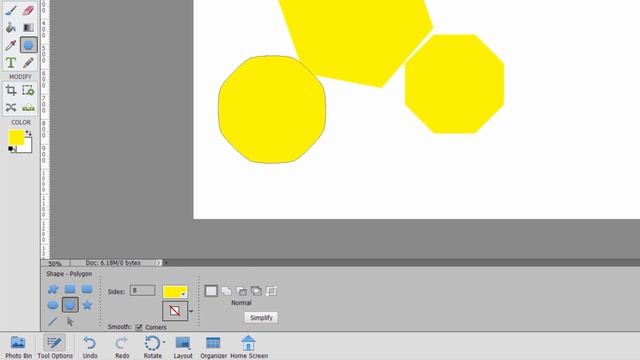Screen dimensions: 640x360
Task: Select the Paint Bucket tool
Action: 11,27
